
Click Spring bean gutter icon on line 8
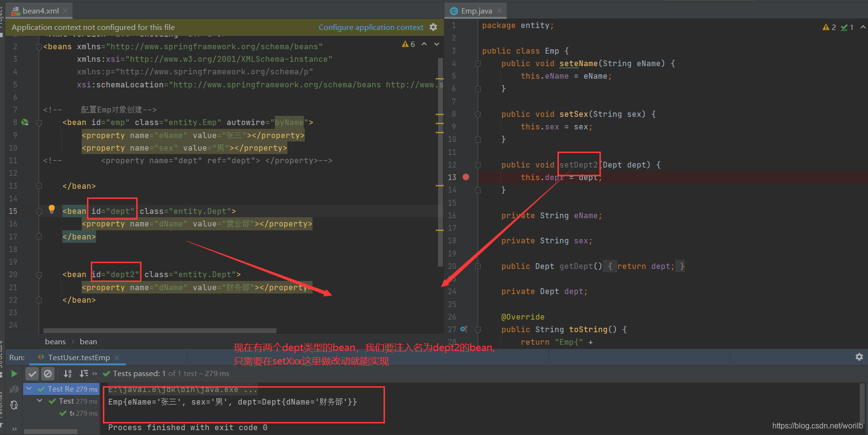(x=25, y=123)
